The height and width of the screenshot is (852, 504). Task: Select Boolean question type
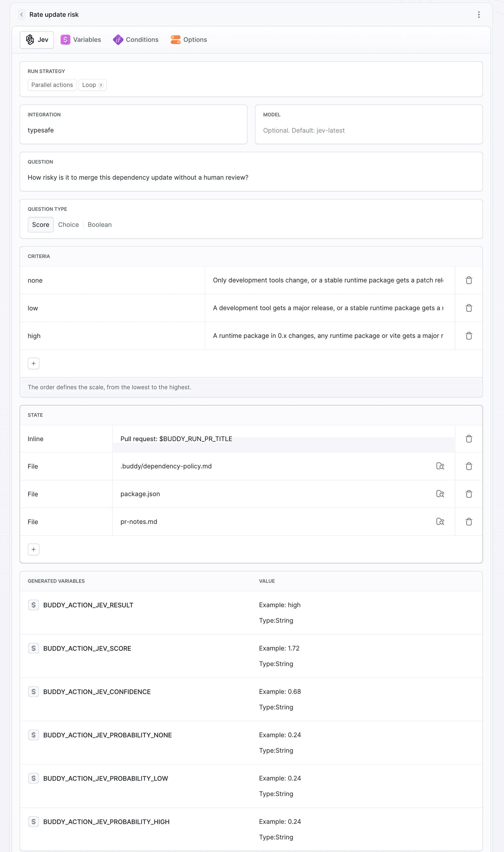[99, 225]
